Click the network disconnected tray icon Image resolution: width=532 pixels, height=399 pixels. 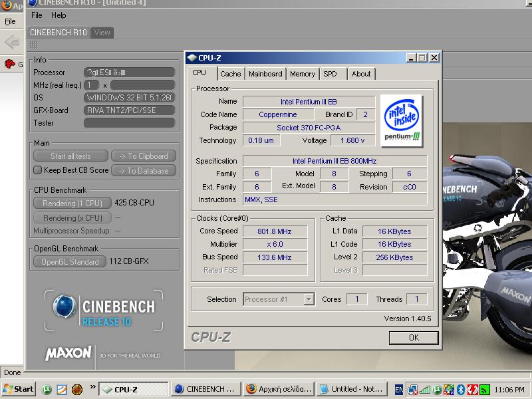[413, 390]
